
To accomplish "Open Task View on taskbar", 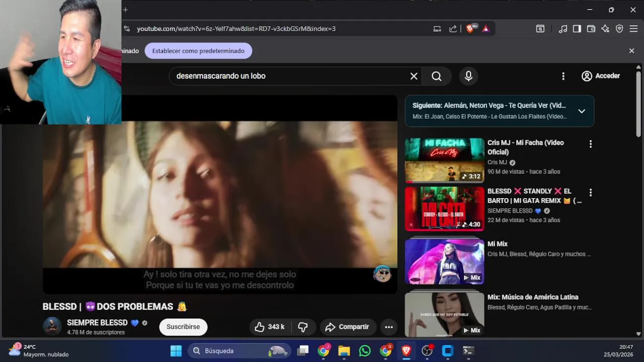I will [303, 351].
